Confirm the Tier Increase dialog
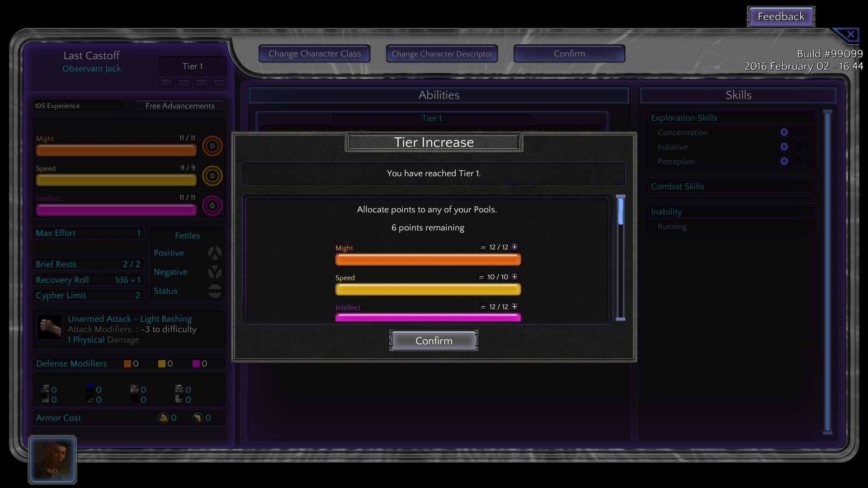 coord(434,341)
